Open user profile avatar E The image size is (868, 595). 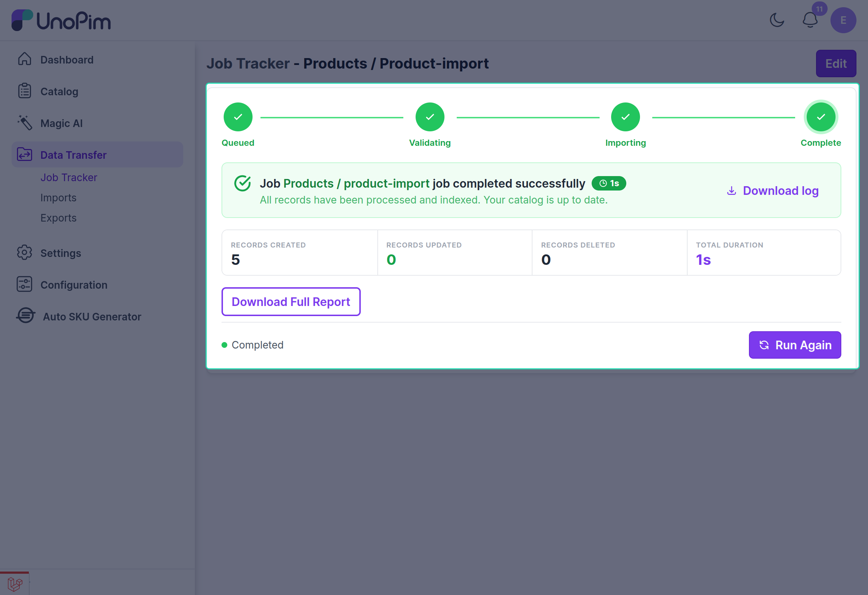click(x=843, y=20)
